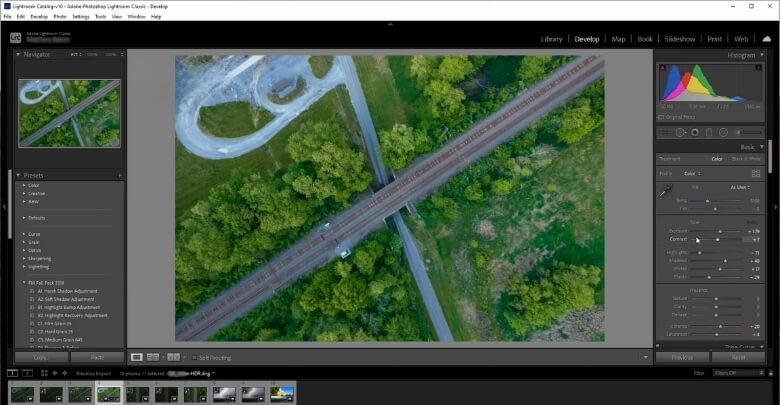Expand the Defaults presets group
The height and width of the screenshot is (405, 780).
tap(24, 218)
